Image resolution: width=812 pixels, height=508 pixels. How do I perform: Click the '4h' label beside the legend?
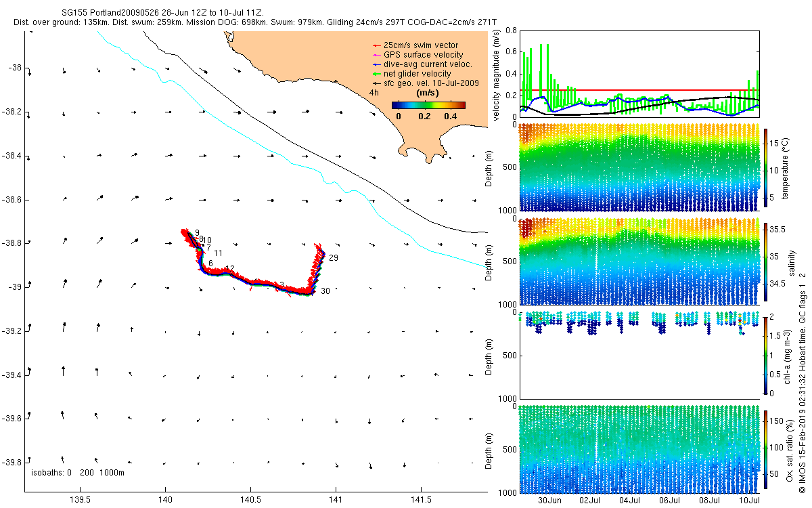[374, 92]
